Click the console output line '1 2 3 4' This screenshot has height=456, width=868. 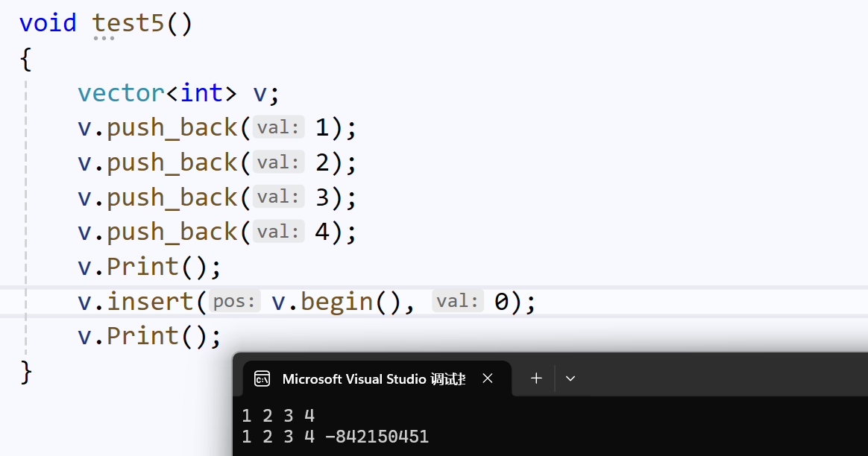pyautogui.click(x=278, y=416)
